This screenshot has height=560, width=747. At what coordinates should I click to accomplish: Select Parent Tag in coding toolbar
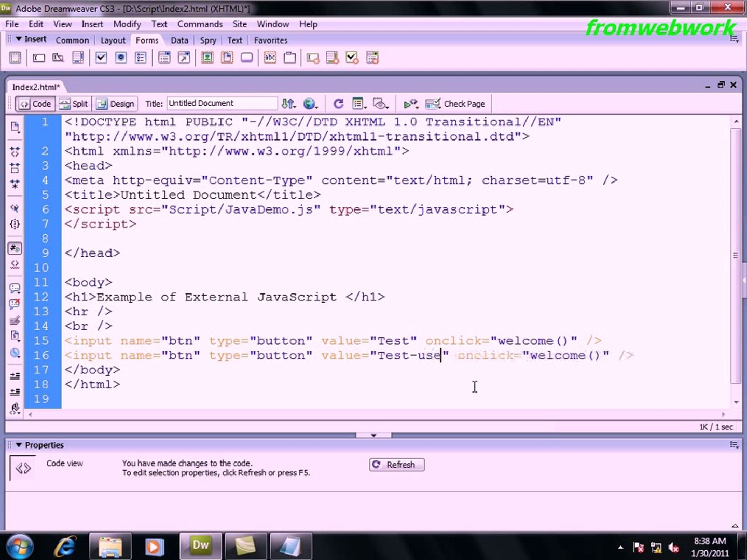(x=15, y=208)
